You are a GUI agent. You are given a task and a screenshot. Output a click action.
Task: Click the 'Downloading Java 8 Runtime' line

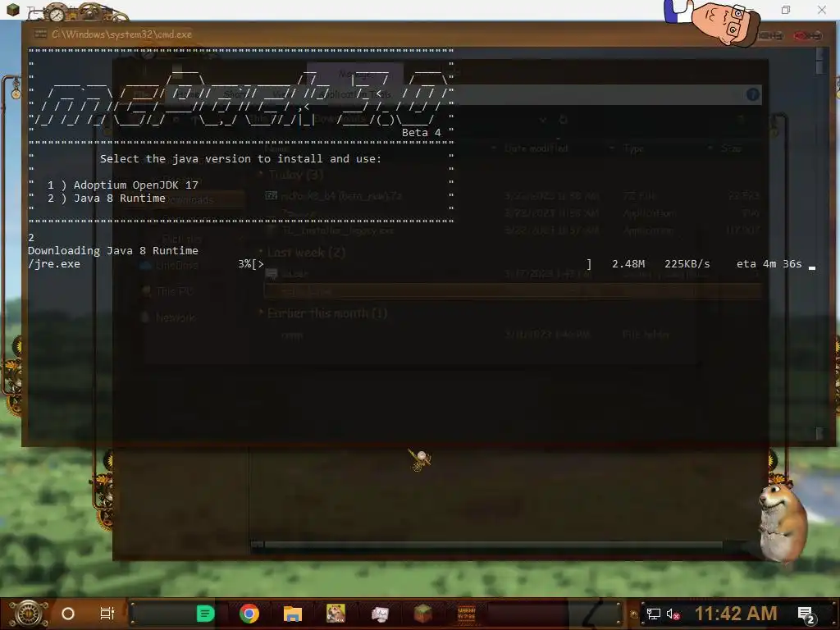[113, 251]
